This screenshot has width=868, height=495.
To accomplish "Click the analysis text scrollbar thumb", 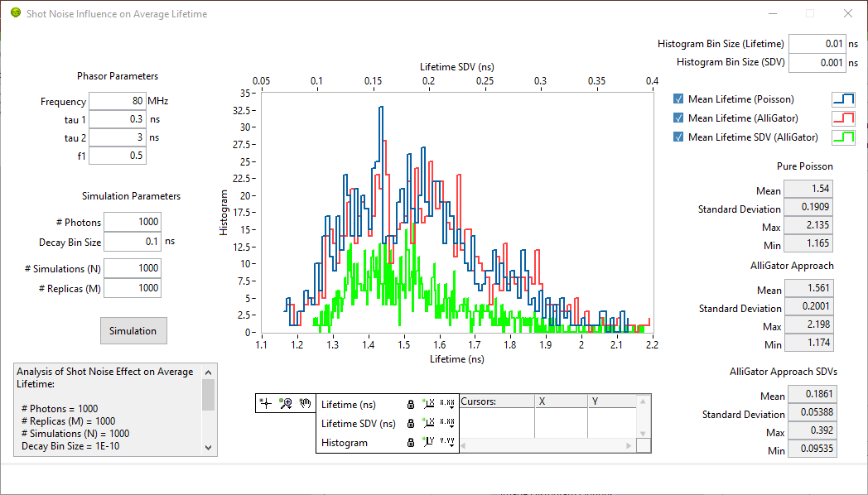I will (x=208, y=394).
